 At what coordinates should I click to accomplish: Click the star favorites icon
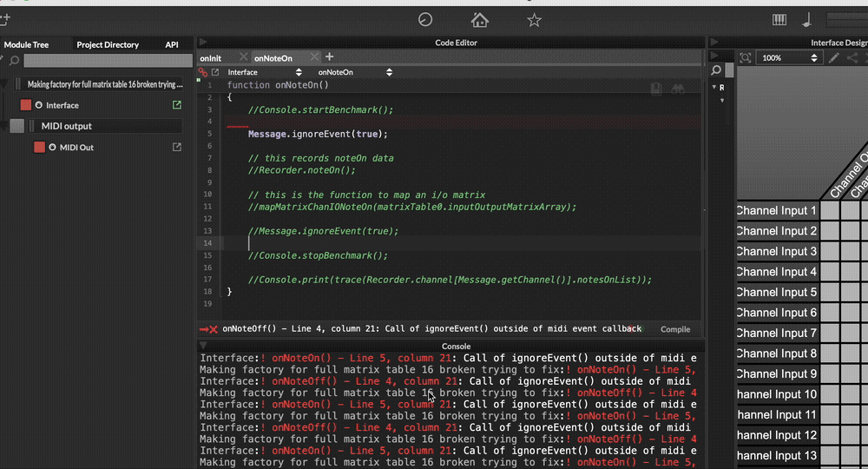click(534, 21)
